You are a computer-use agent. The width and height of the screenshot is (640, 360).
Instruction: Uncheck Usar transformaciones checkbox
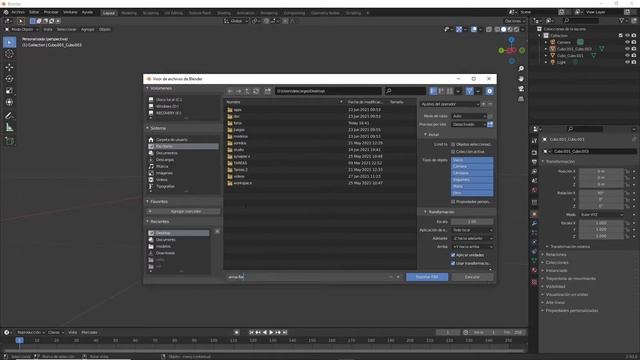click(453, 263)
